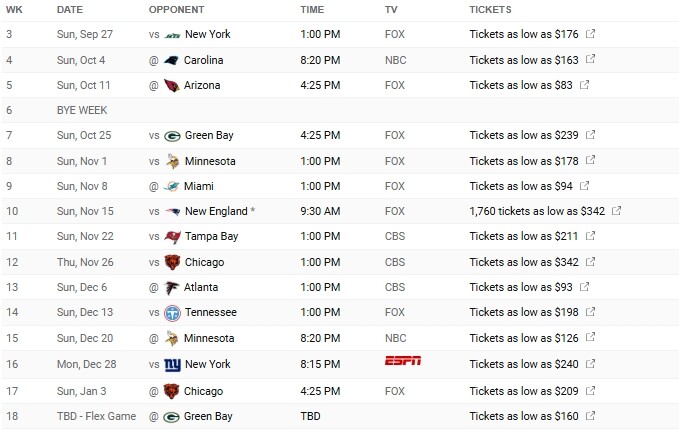The image size is (679, 435).
Task: Click the OPPONENT column header
Action: pyautogui.click(x=176, y=10)
